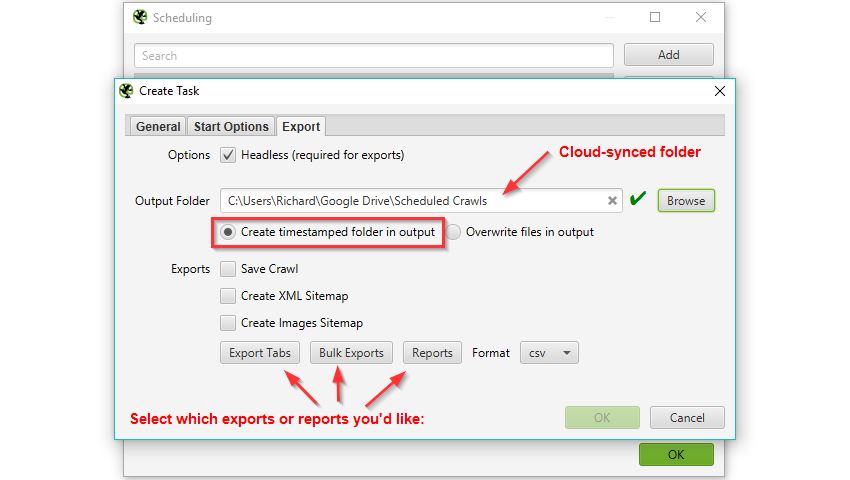
Task: Clear the Output Folder path with the X icon
Action: 612,201
